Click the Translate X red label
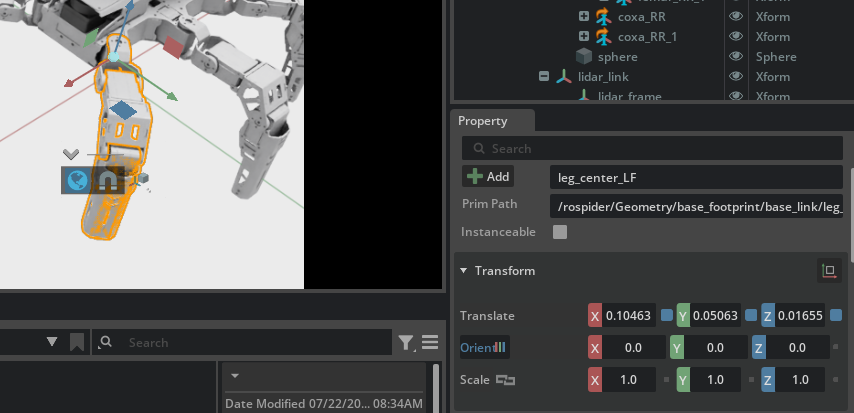 point(595,316)
